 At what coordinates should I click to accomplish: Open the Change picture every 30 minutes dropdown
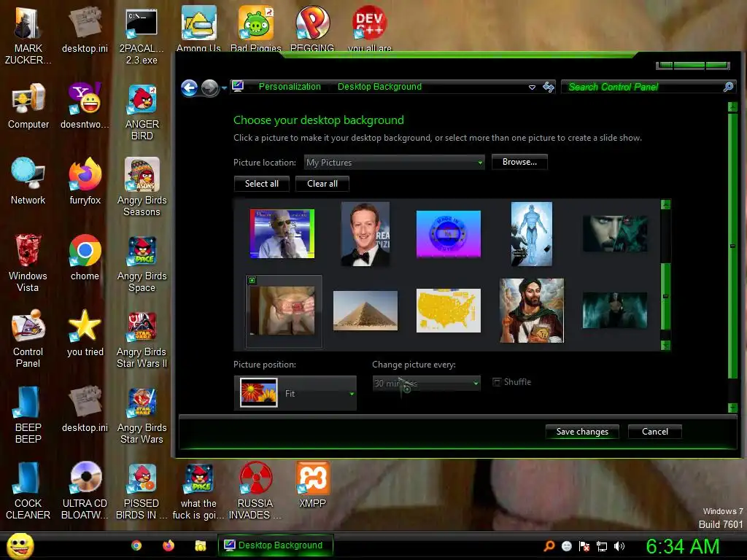(426, 383)
